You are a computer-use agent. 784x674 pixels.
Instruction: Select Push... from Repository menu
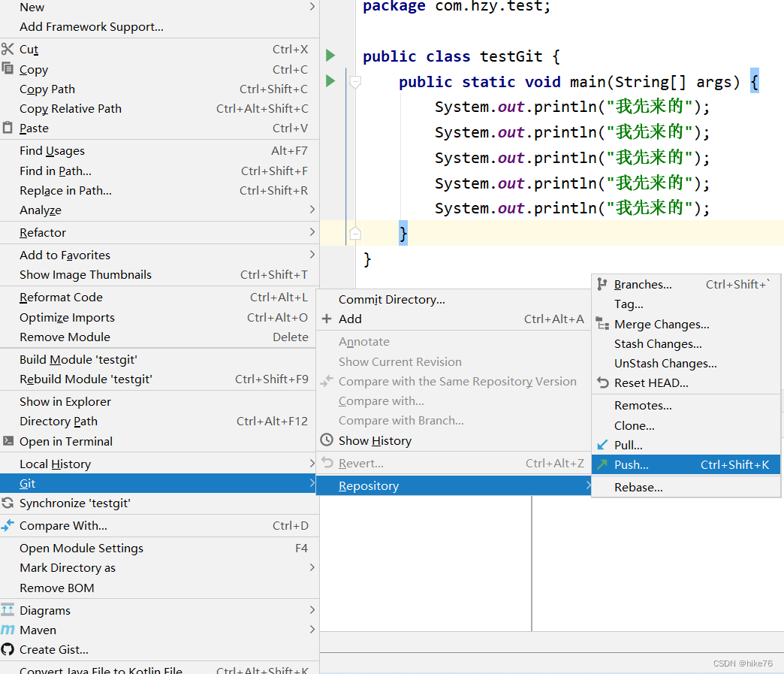[x=686, y=465]
